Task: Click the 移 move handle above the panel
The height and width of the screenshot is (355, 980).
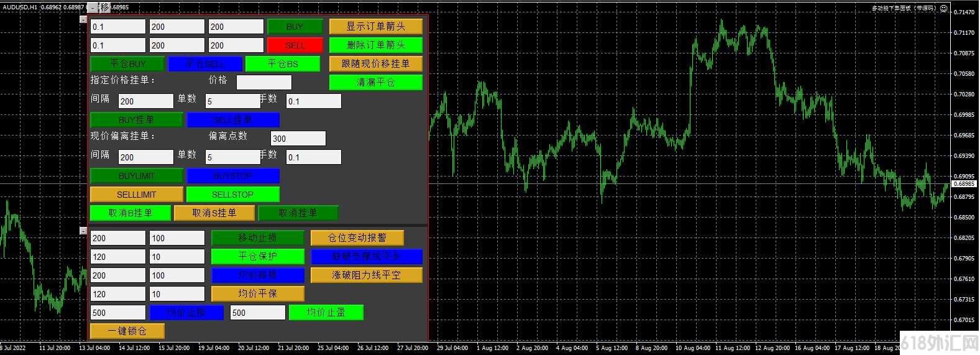Action: point(105,7)
